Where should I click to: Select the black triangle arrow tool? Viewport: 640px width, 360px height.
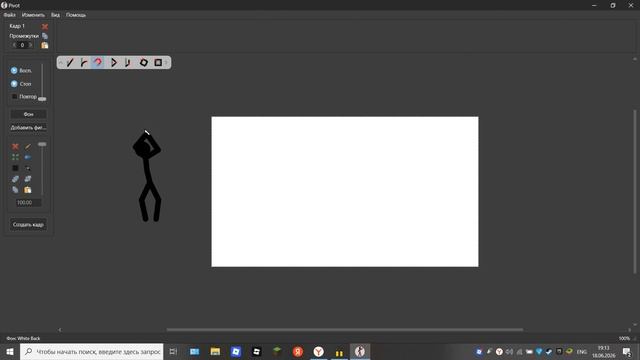tap(113, 62)
